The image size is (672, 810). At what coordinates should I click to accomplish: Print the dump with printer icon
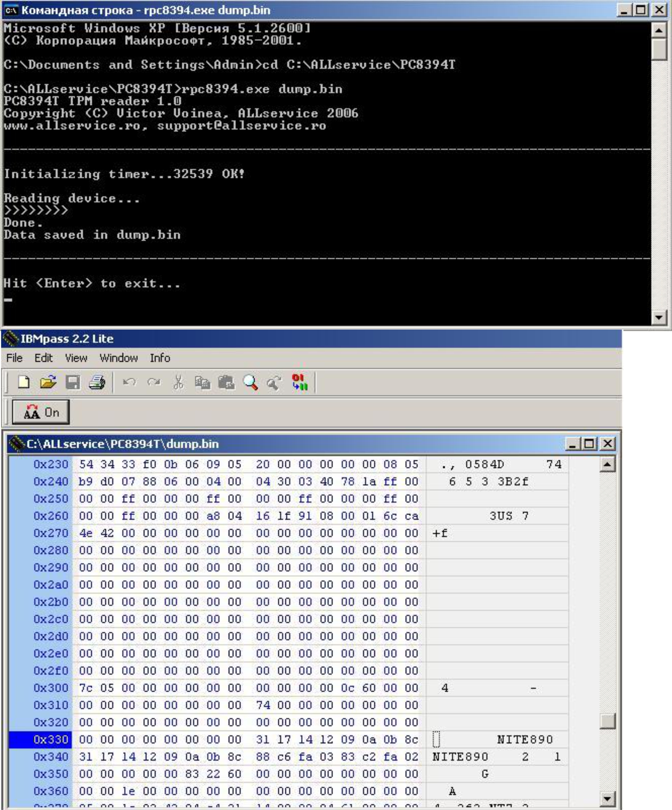[x=97, y=382]
